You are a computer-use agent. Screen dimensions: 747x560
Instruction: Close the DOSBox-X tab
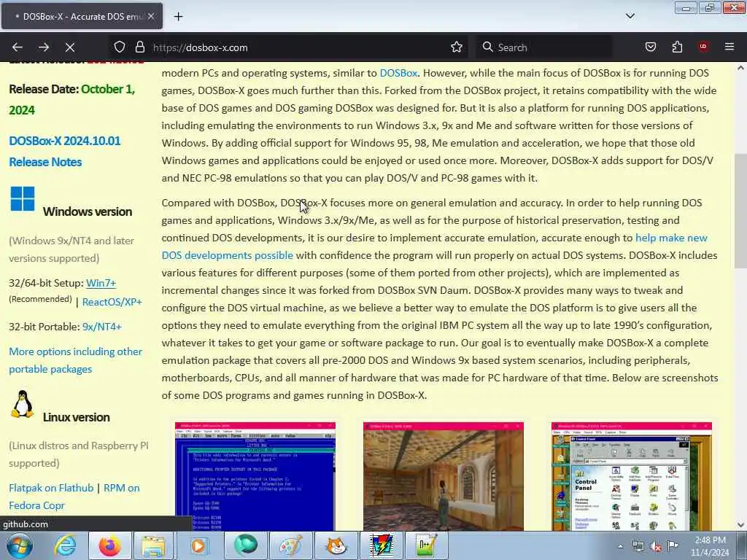coord(150,16)
